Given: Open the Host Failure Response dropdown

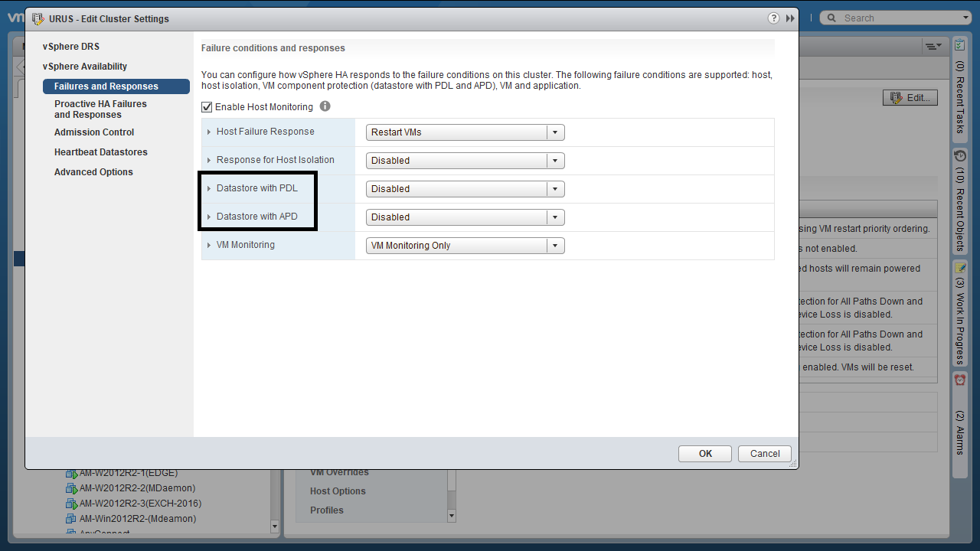Looking at the screenshot, I should click(x=465, y=132).
